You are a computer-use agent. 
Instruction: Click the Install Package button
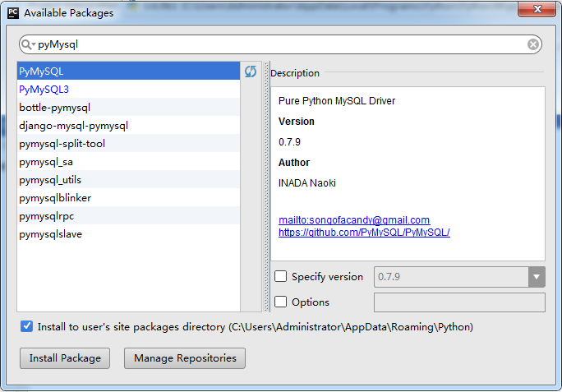coord(65,358)
